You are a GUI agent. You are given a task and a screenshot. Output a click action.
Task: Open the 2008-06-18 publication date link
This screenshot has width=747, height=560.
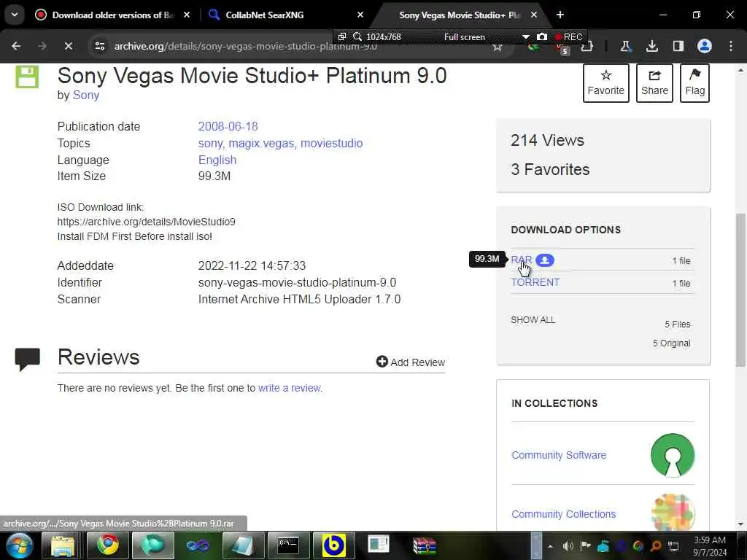click(x=228, y=127)
